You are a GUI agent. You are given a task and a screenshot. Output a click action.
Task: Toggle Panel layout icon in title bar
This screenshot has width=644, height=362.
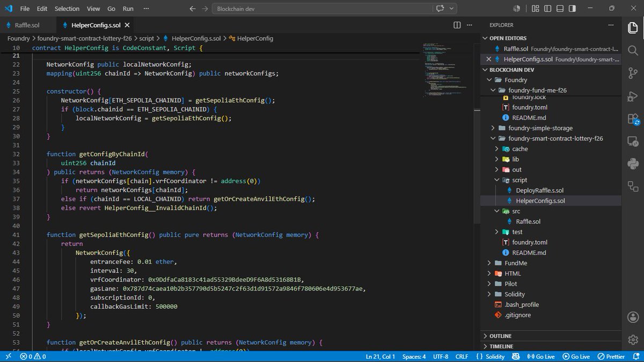[560, 9]
